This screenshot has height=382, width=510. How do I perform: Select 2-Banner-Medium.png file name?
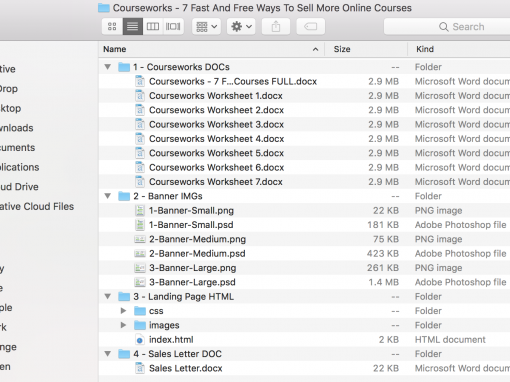pyautogui.click(x=197, y=239)
